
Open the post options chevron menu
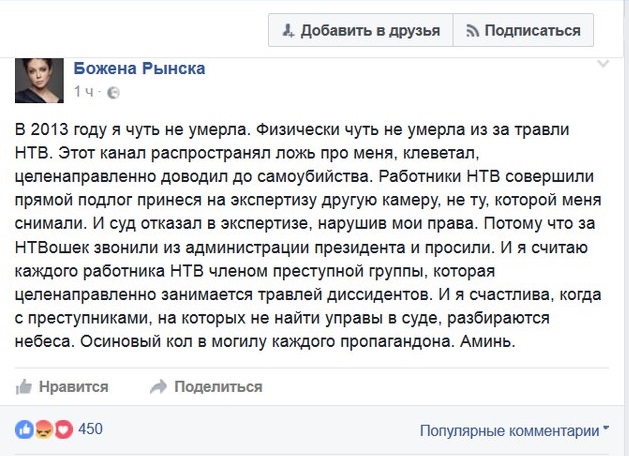(603, 64)
